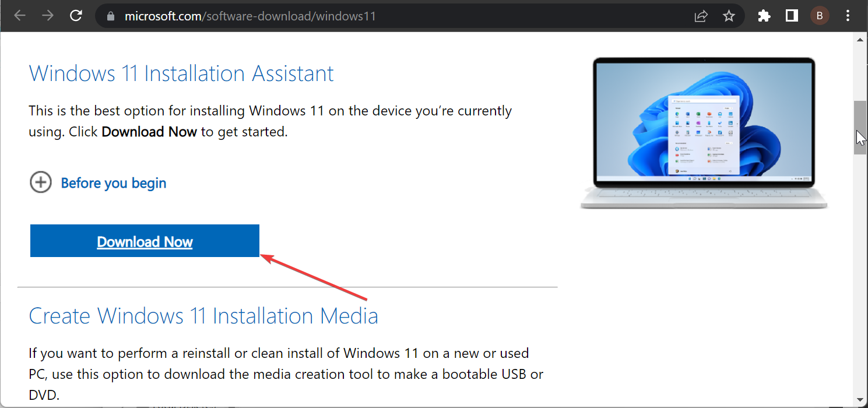The height and width of the screenshot is (408, 868).
Task: Open the extensions puzzle icon
Action: [764, 16]
